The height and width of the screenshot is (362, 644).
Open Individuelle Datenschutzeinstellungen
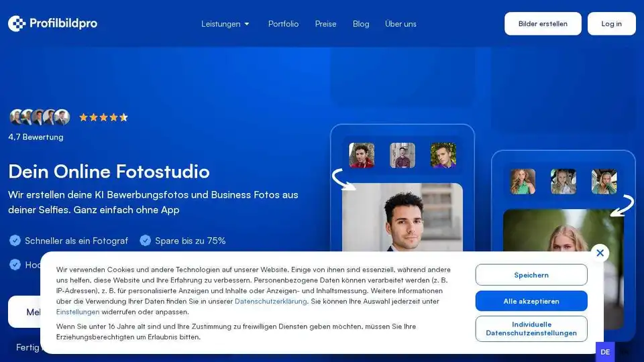(531, 328)
